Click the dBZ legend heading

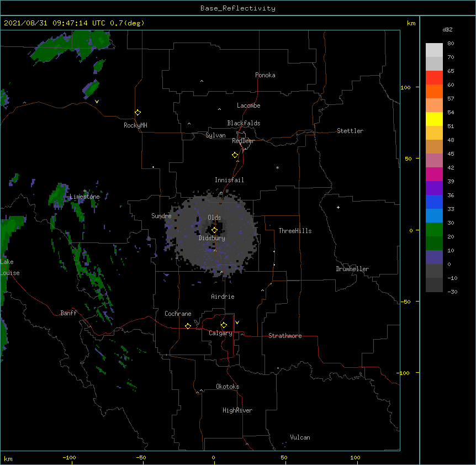point(447,30)
